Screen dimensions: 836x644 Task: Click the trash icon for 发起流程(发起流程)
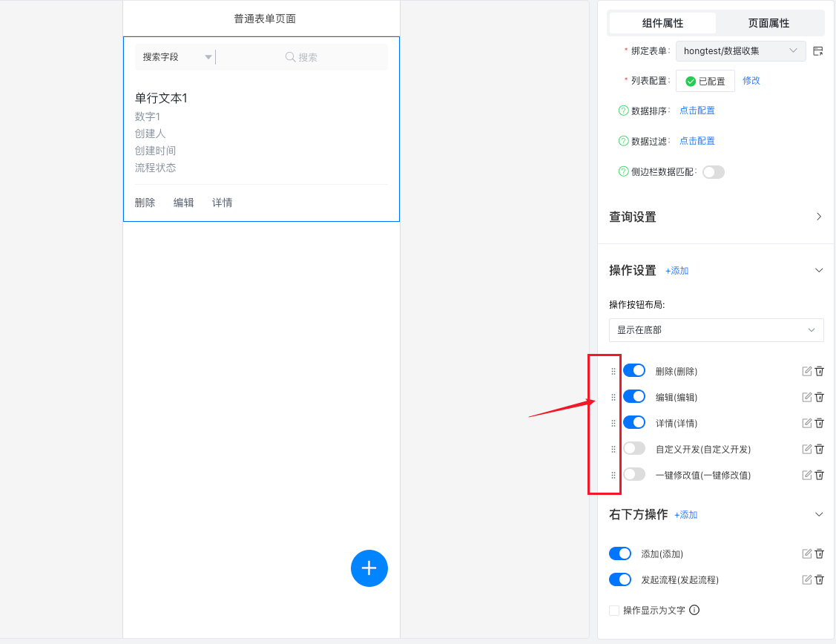pyautogui.click(x=820, y=579)
